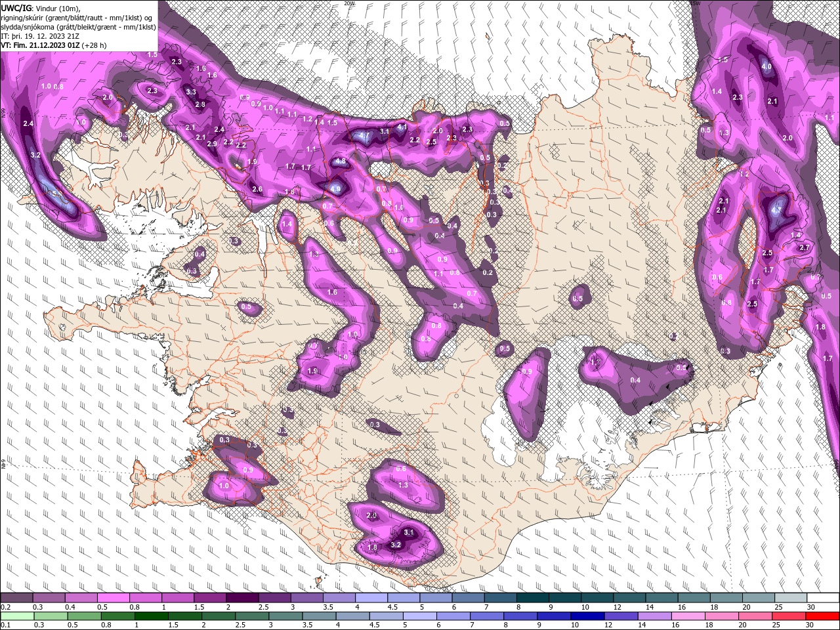Select the valid time 'VT: Fim. 21.12.2023 01Z (+28 h)'
The image size is (840, 630).
click(54, 45)
